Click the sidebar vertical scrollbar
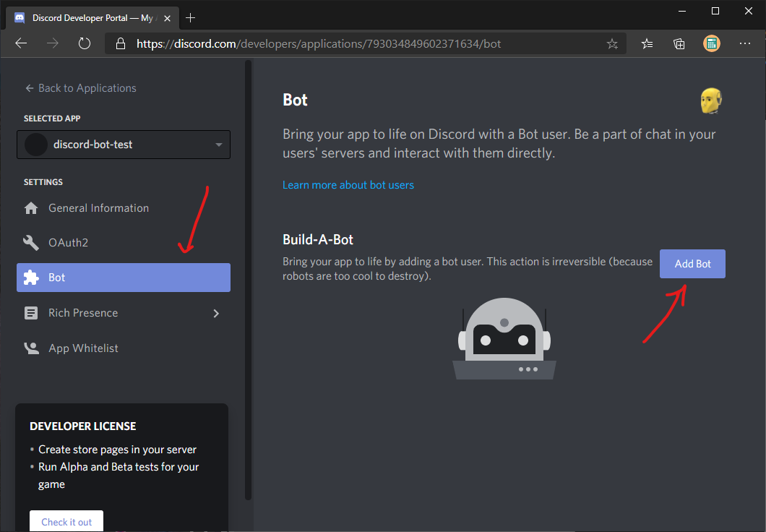Image resolution: width=766 pixels, height=532 pixels. coord(248,280)
